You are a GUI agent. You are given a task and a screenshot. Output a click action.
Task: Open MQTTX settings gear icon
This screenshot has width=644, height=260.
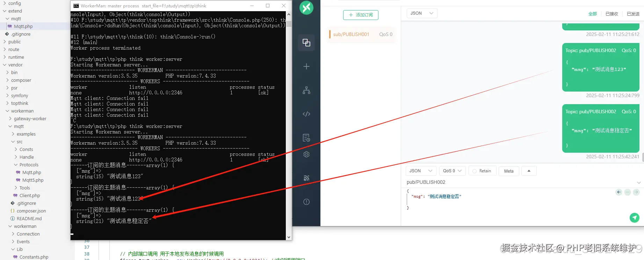click(306, 154)
